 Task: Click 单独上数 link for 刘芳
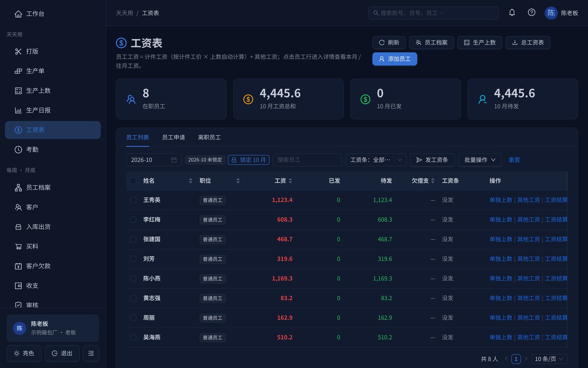click(501, 259)
